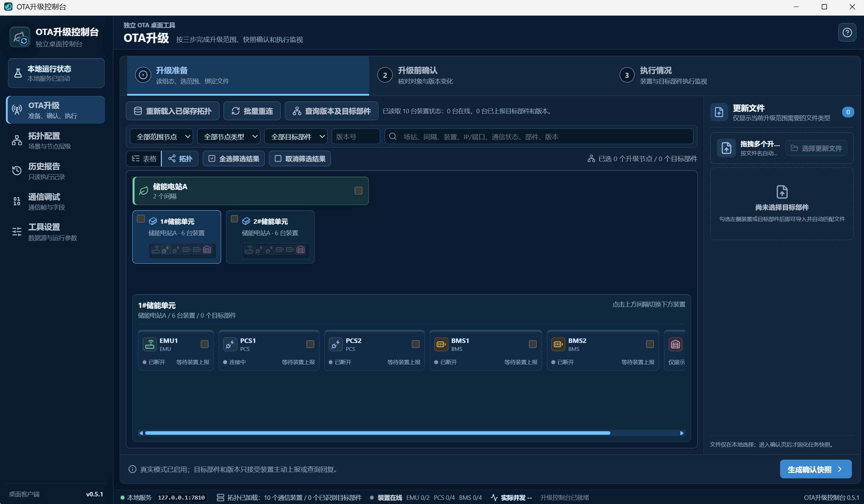
Task: Click the search magnifier icon in filter bar
Action: [393, 136]
